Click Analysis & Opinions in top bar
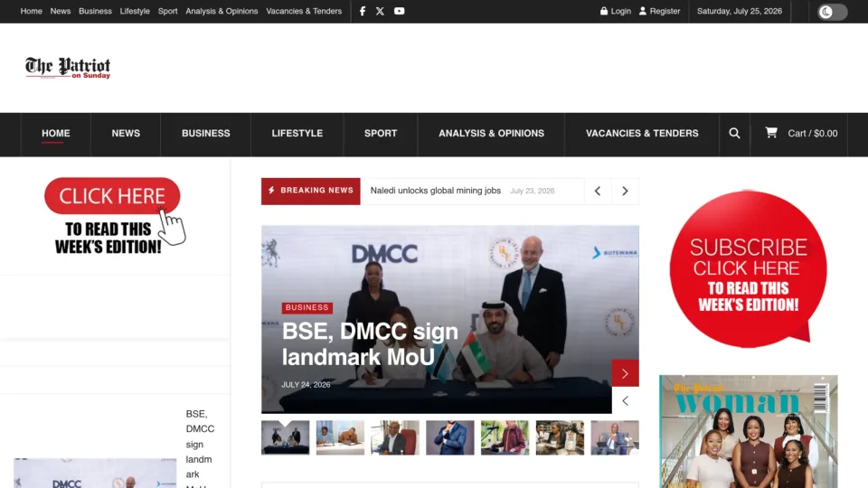Screen dimensions: 868x488 coord(222,11)
